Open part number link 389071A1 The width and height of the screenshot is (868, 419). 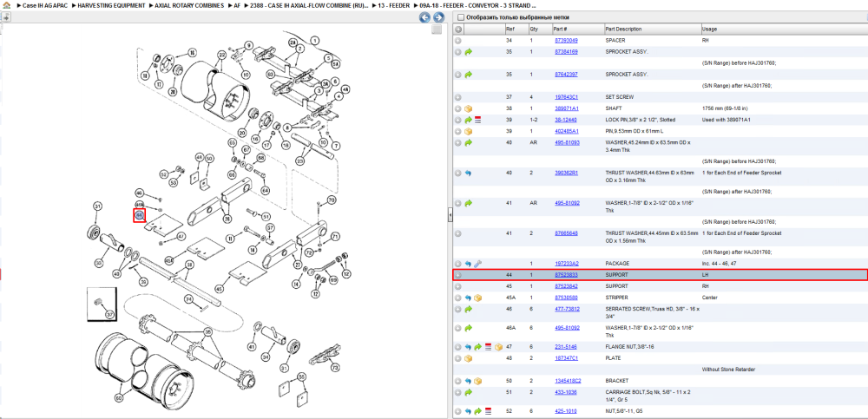[566, 108]
